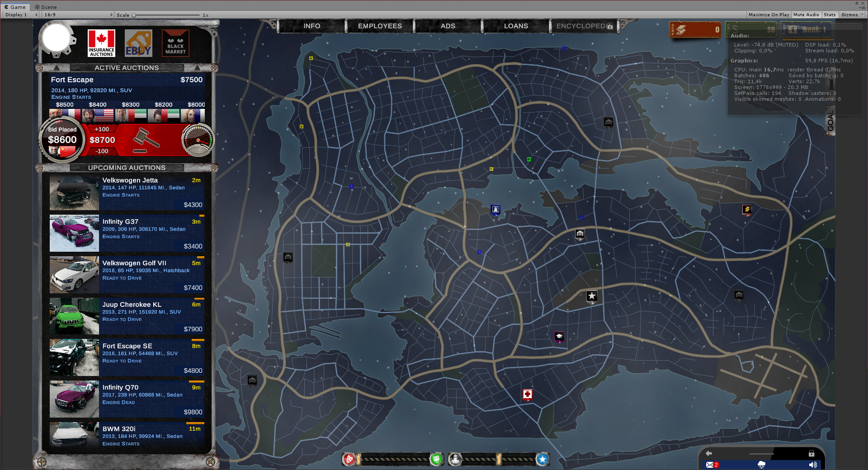
Task: Select the Velkswogen Golf VII auction thumbnail
Action: tap(74, 275)
